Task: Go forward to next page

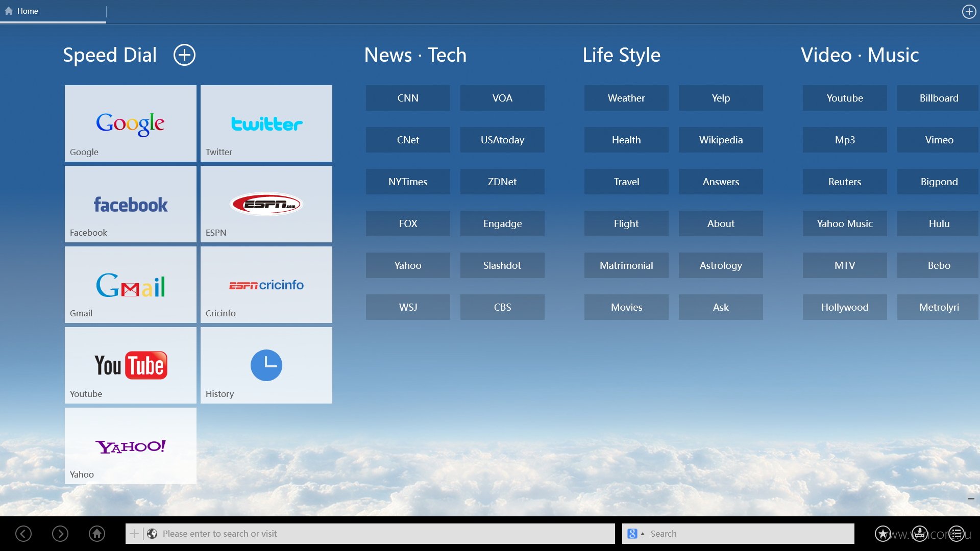Action: [x=60, y=534]
